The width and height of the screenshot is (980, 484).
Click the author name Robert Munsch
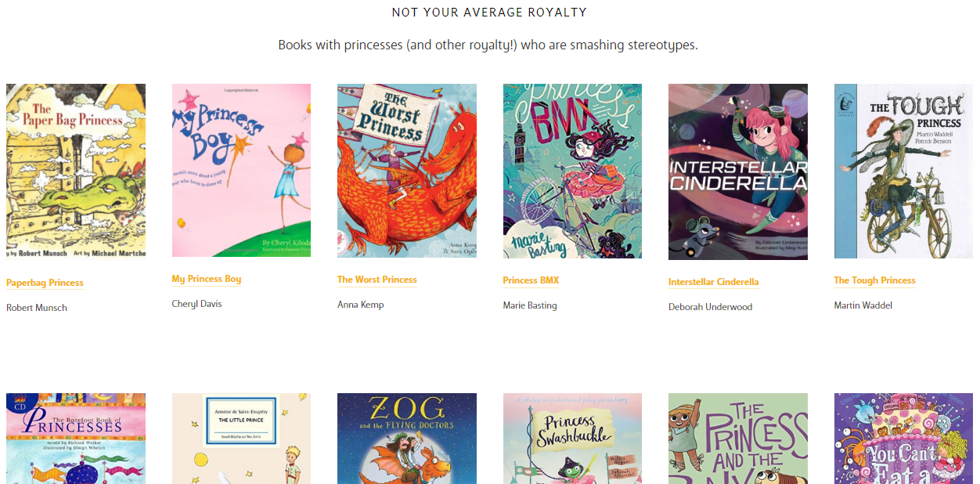37,308
